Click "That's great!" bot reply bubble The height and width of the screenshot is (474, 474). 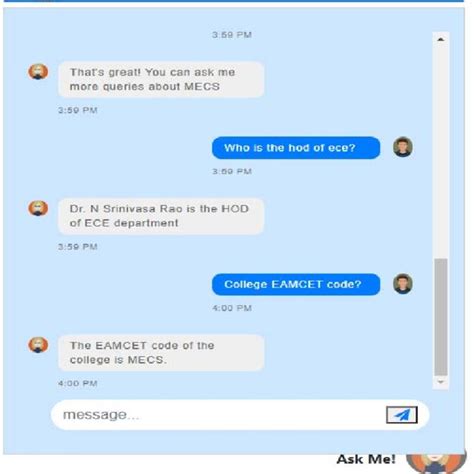(161, 79)
